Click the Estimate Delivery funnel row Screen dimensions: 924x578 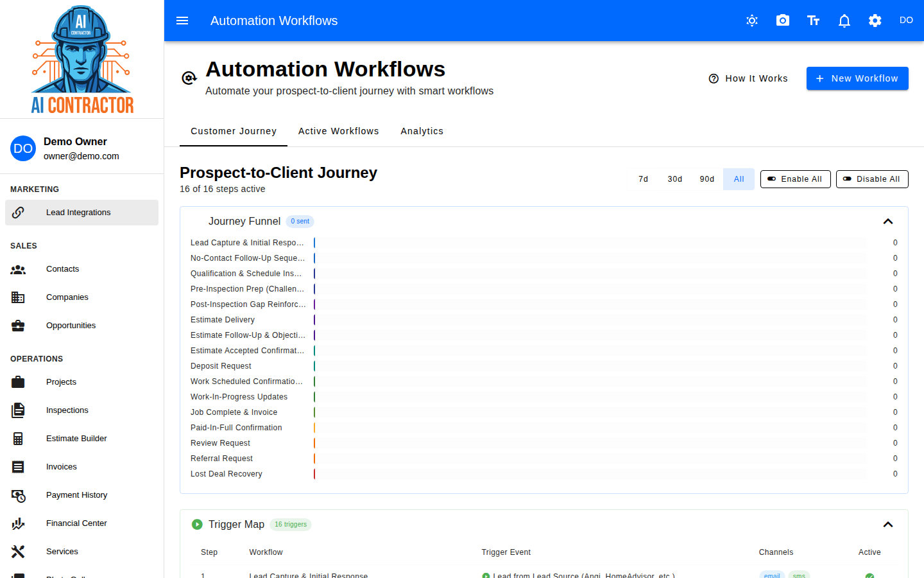tap(544, 320)
